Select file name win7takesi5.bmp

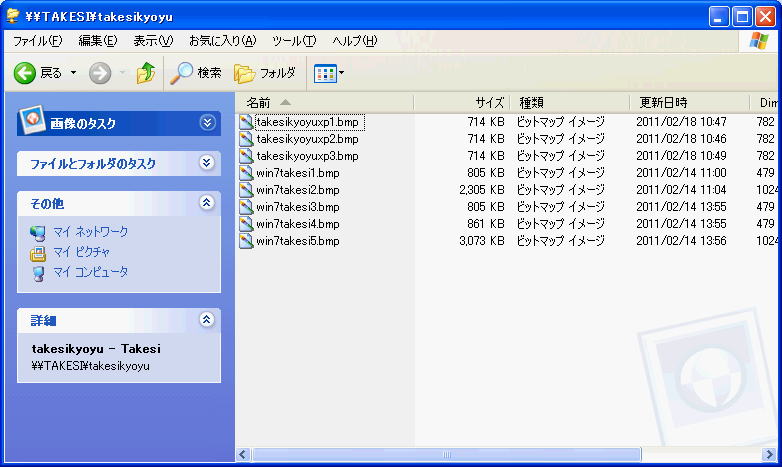point(298,241)
